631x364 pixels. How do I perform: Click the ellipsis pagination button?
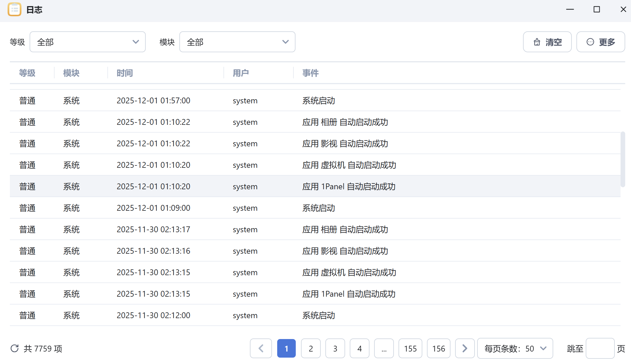tap(384, 348)
